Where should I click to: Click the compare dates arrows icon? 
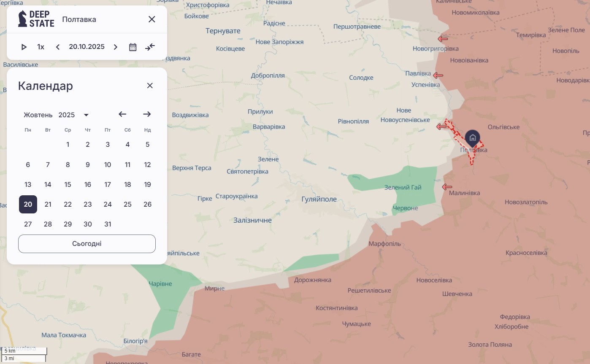click(x=150, y=47)
